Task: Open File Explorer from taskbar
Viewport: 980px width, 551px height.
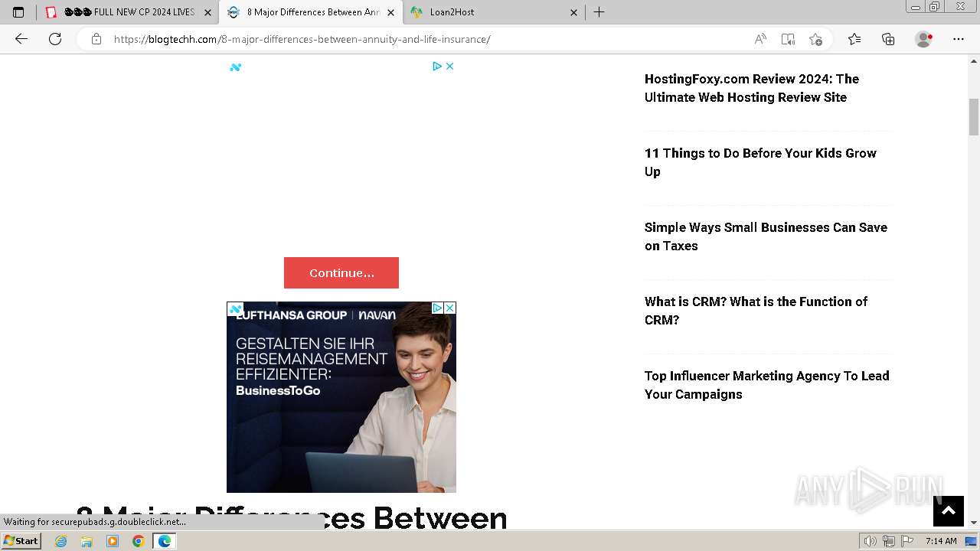Action: tap(87, 541)
